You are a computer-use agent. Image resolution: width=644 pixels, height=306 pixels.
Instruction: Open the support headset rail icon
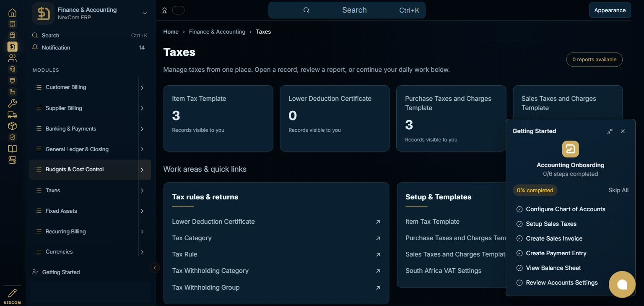click(12, 69)
